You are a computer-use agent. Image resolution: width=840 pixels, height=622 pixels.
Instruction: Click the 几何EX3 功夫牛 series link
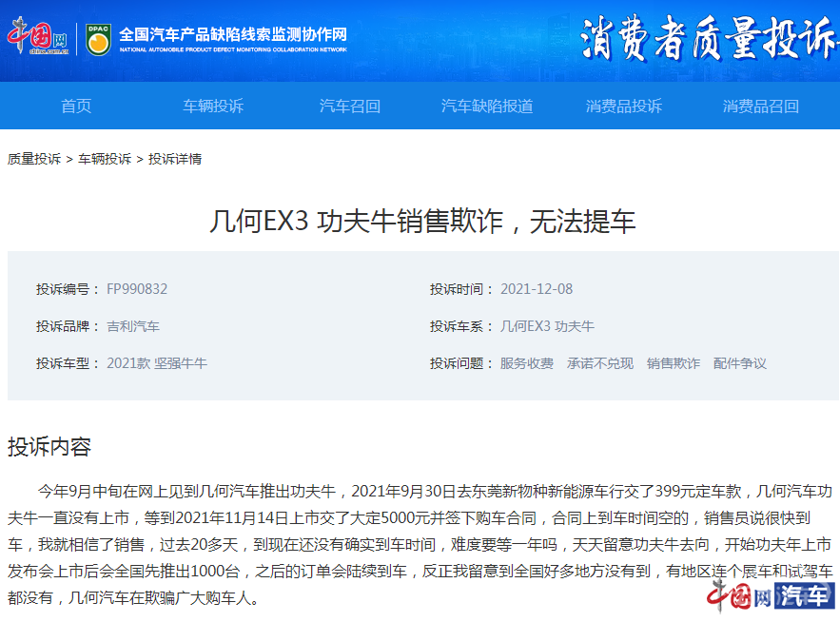point(547,326)
